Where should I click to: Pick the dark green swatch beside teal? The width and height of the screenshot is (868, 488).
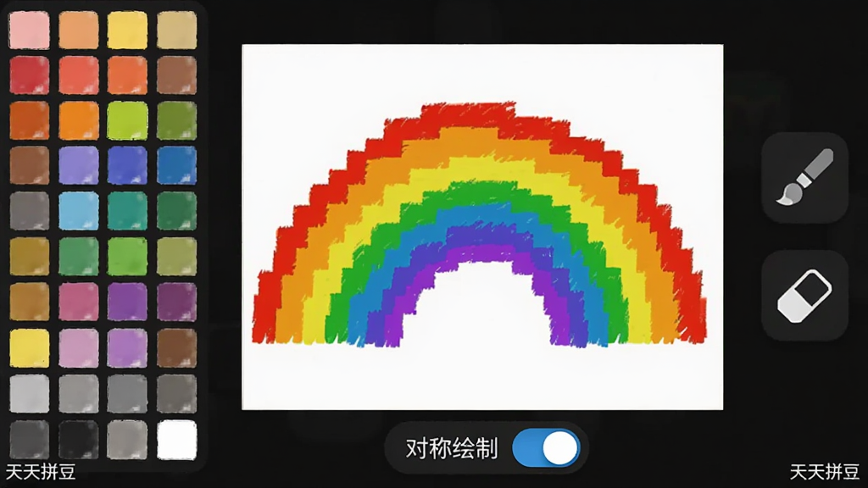(x=176, y=211)
